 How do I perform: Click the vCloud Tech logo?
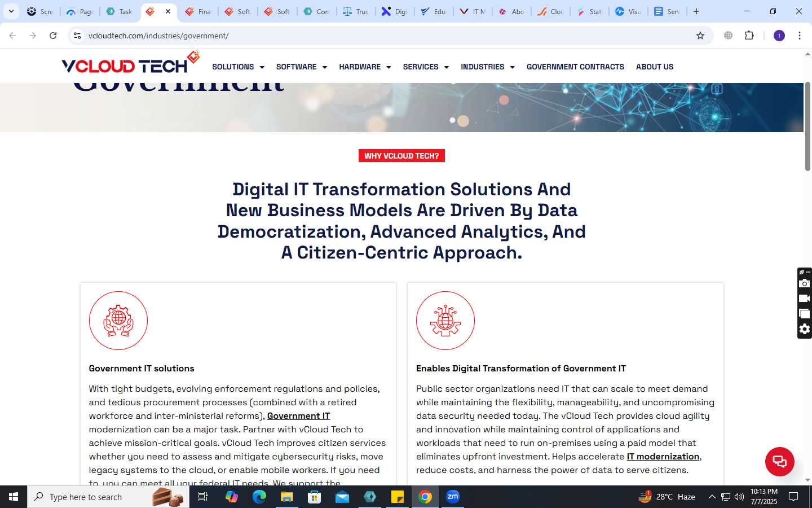131,63
